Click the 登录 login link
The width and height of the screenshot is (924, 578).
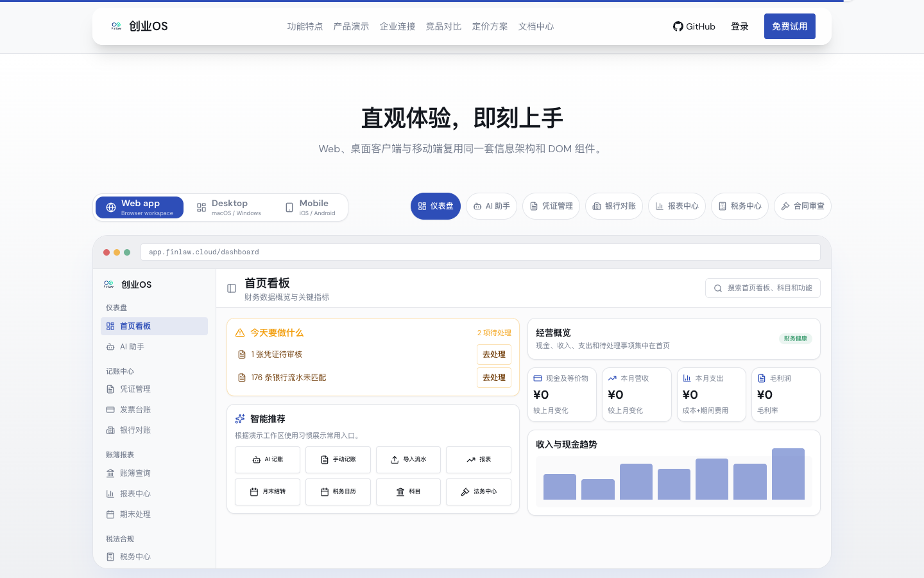[740, 26]
